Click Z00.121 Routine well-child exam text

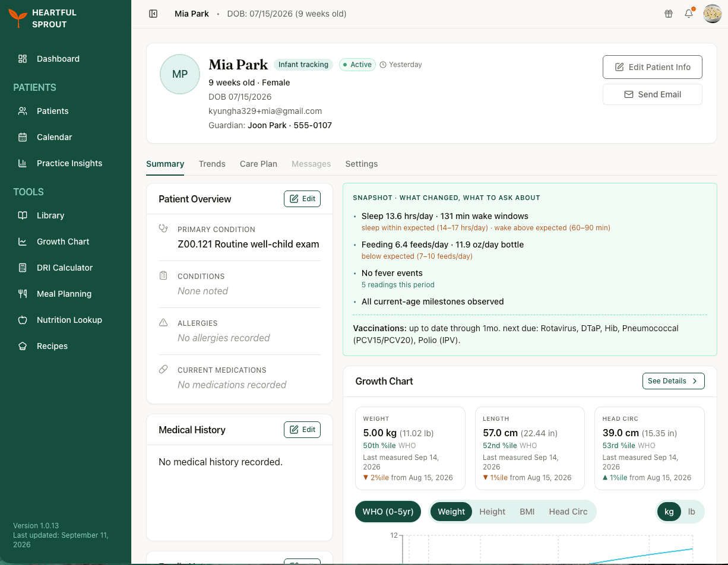click(248, 244)
